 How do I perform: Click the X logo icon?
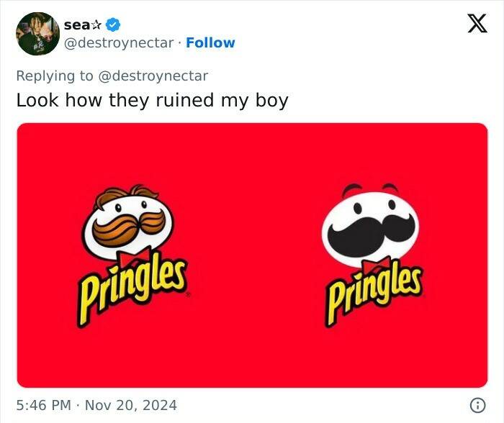pos(472,25)
